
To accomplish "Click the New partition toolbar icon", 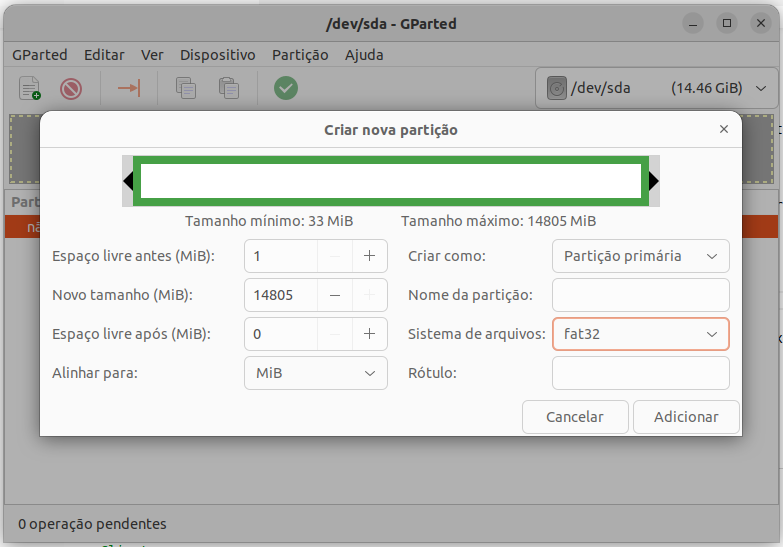I will pos(29,88).
